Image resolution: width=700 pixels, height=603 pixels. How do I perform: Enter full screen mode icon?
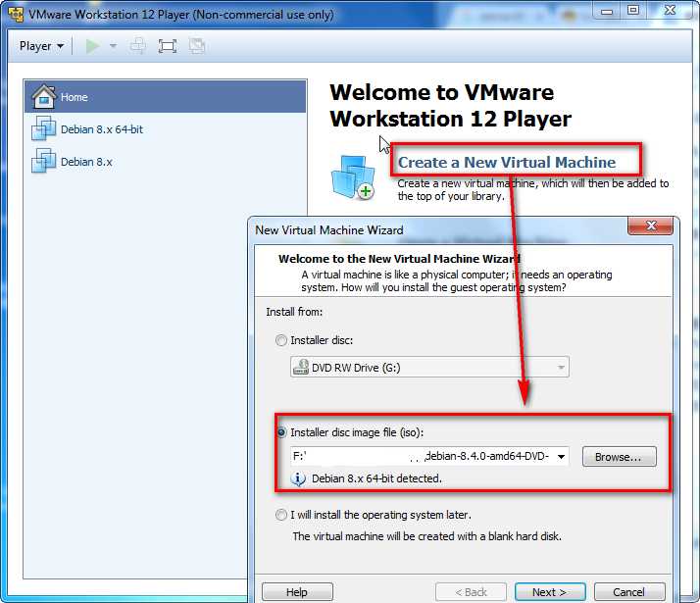(168, 46)
